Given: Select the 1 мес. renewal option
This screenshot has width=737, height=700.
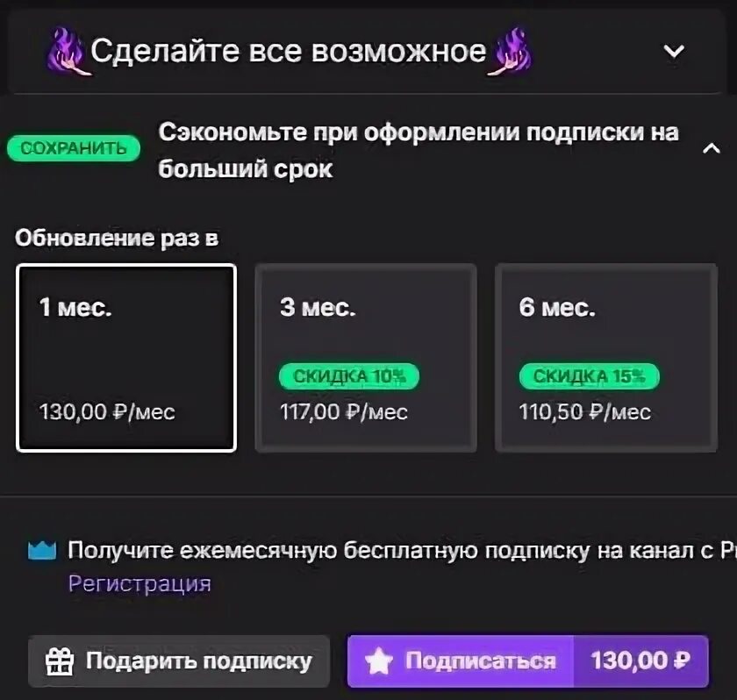Looking at the screenshot, I should [x=126, y=358].
